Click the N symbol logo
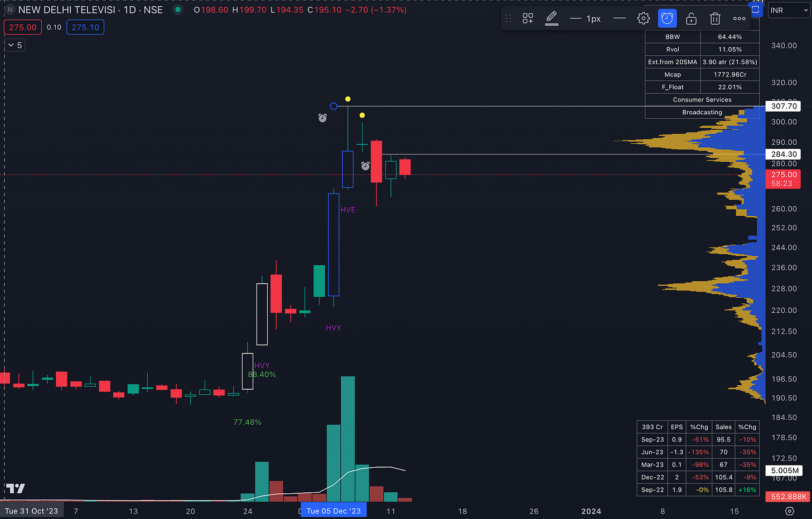 point(9,9)
